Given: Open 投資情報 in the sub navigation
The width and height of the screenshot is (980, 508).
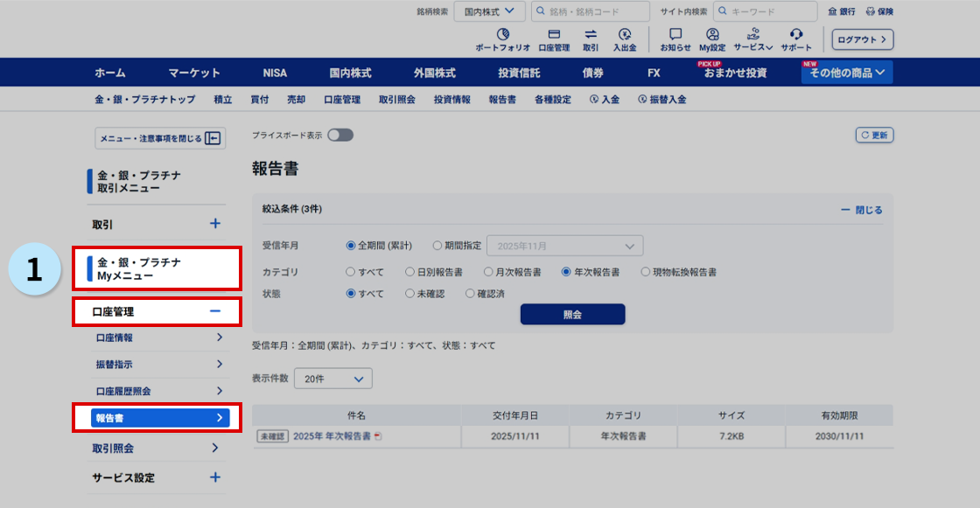Looking at the screenshot, I should click(451, 100).
